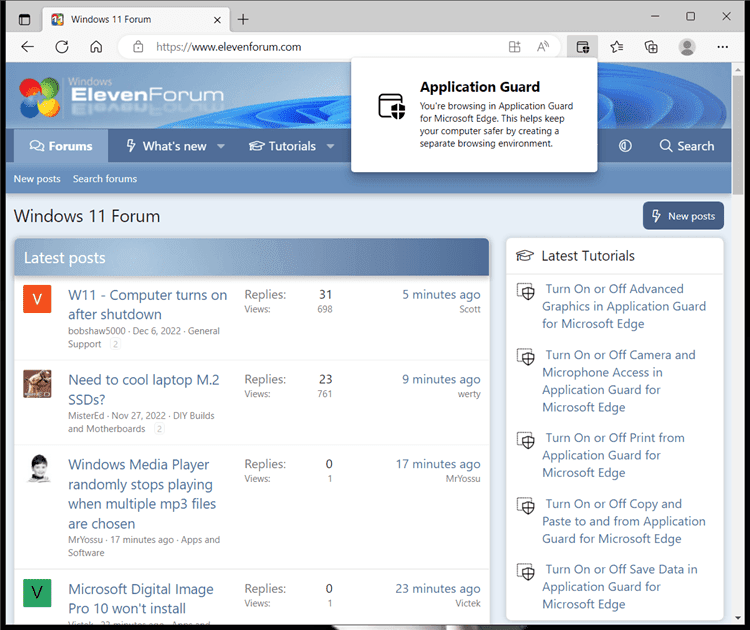This screenshot has height=630, width=750.
Task: Click MisterEd's avatar thumbnail
Action: (x=37, y=384)
